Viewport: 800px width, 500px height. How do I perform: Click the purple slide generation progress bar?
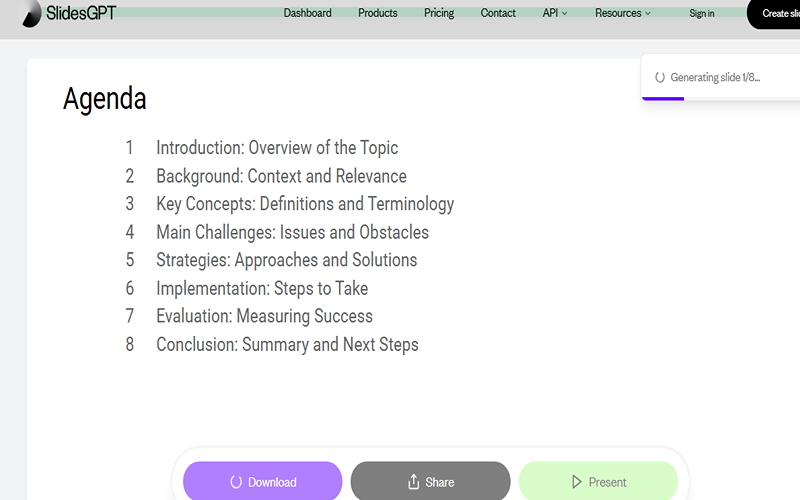point(663,98)
